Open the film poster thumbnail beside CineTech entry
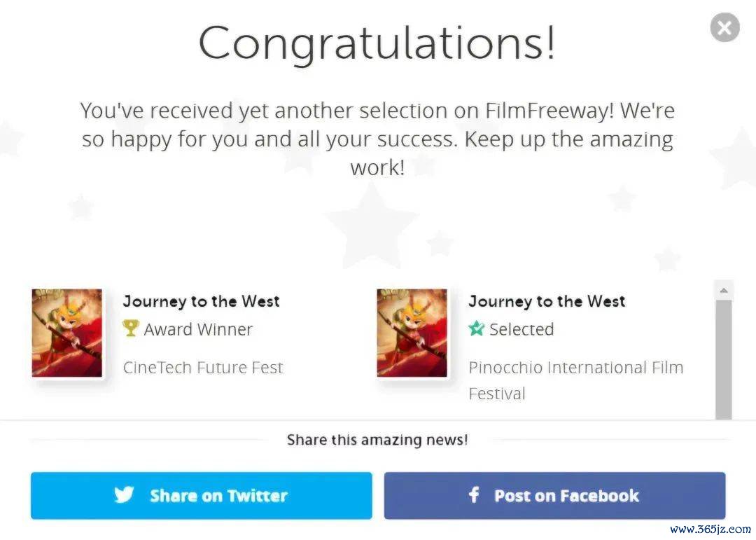 coord(67,333)
